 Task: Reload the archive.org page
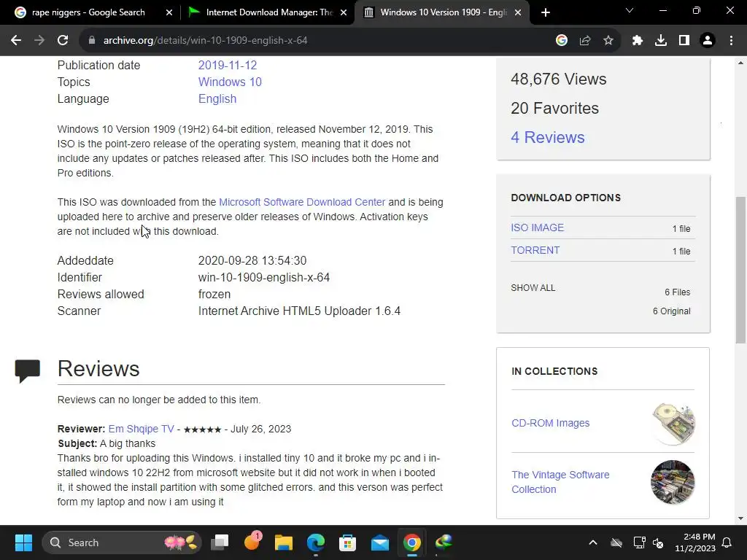tap(63, 41)
